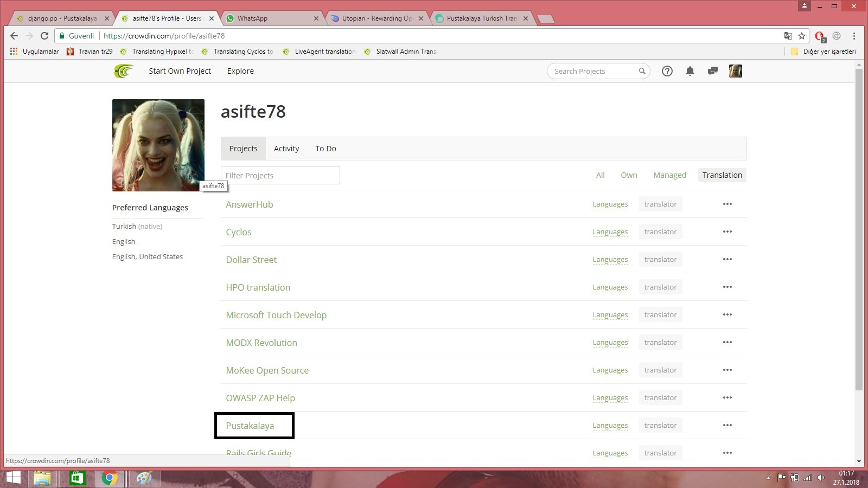Switch to Pustakalaya Turkish Translation tab
The height and width of the screenshot is (488, 868).
[x=482, y=18]
